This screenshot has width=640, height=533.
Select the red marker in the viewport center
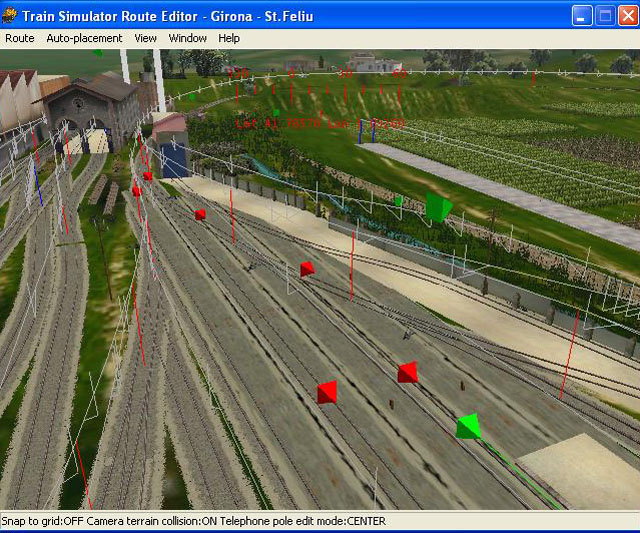307,269
